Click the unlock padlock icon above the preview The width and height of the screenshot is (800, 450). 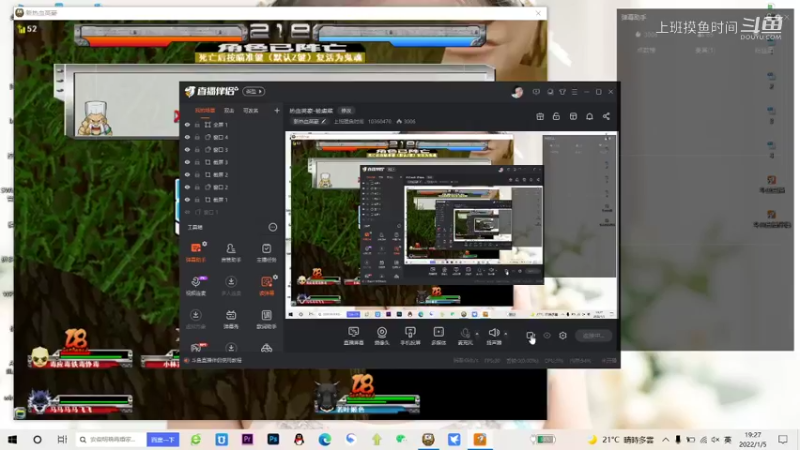coord(556,116)
